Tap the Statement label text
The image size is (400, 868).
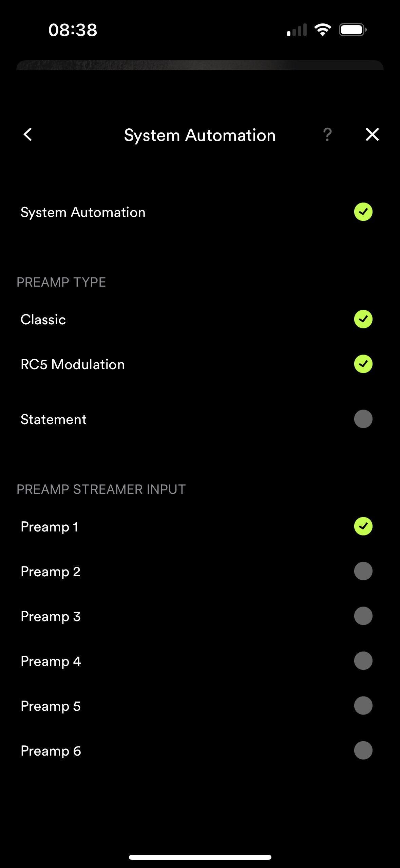[x=54, y=419]
